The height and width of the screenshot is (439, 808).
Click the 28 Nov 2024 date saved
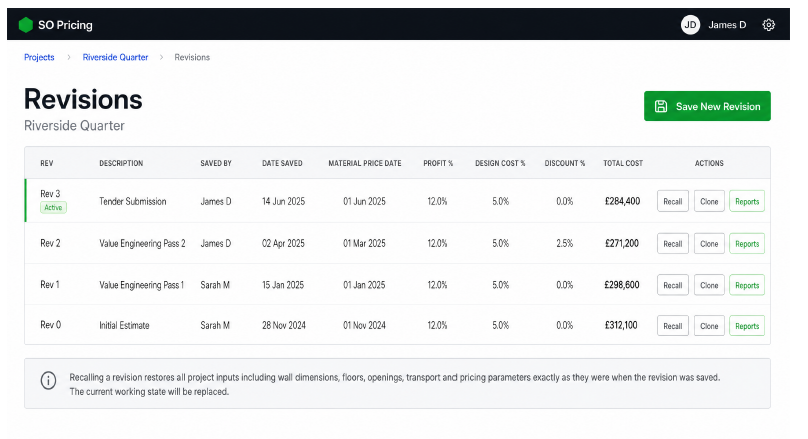[x=284, y=325]
